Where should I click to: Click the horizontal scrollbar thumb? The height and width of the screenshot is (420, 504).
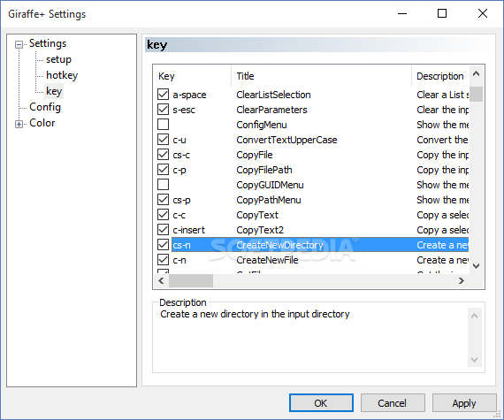pos(191,281)
